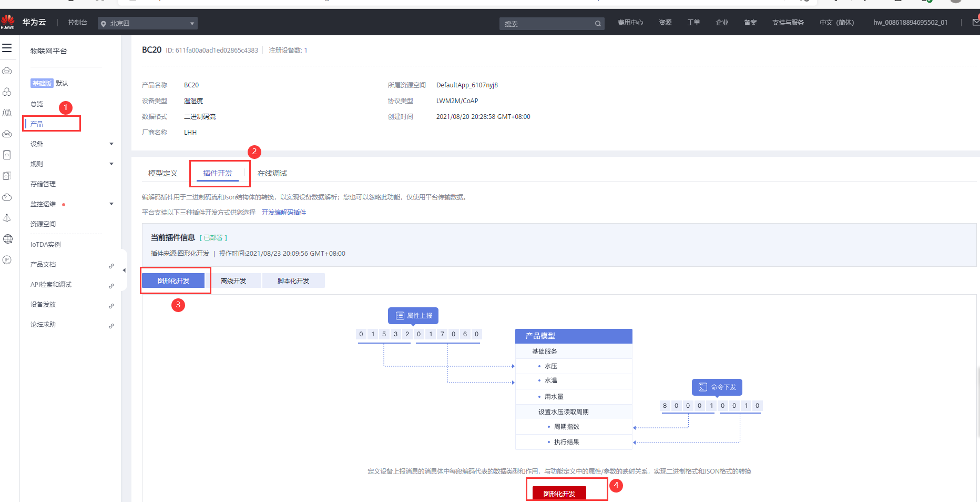Expand the 规则 menu arrow
The width and height of the screenshot is (980, 502).
111,164
